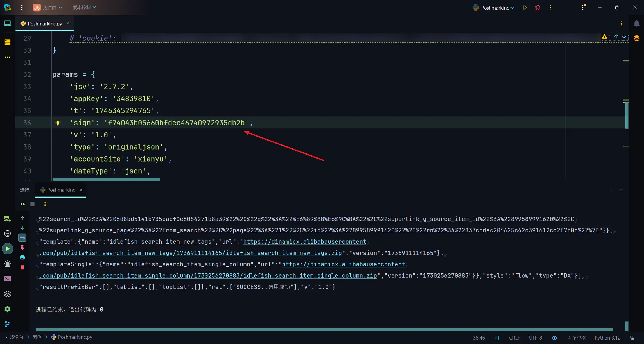Screen dimensions: 644x344
Task: Open the Terminal tool window
Action: 8,279
